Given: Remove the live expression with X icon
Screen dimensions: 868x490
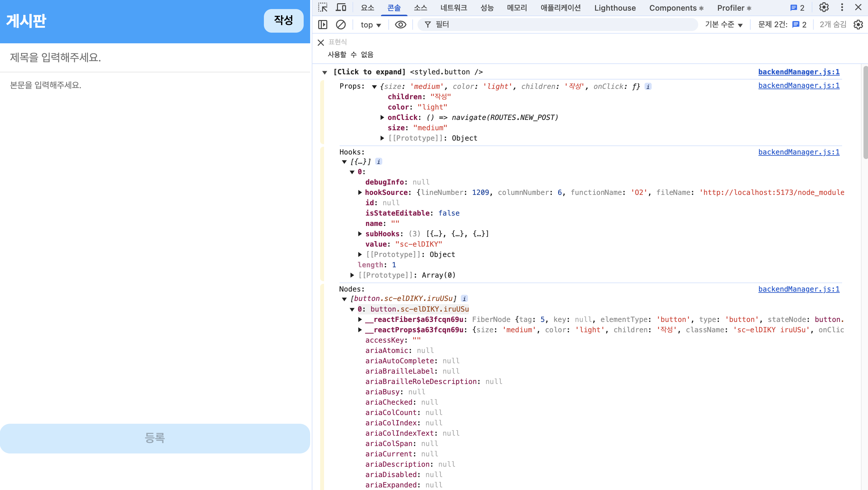Looking at the screenshot, I should click(320, 42).
